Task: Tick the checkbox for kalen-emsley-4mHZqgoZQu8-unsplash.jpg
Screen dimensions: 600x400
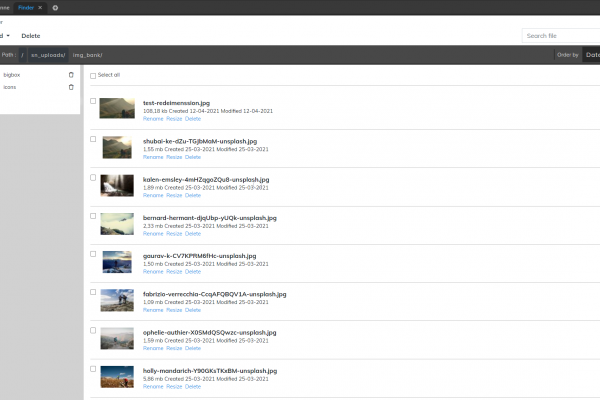Action: (x=93, y=178)
